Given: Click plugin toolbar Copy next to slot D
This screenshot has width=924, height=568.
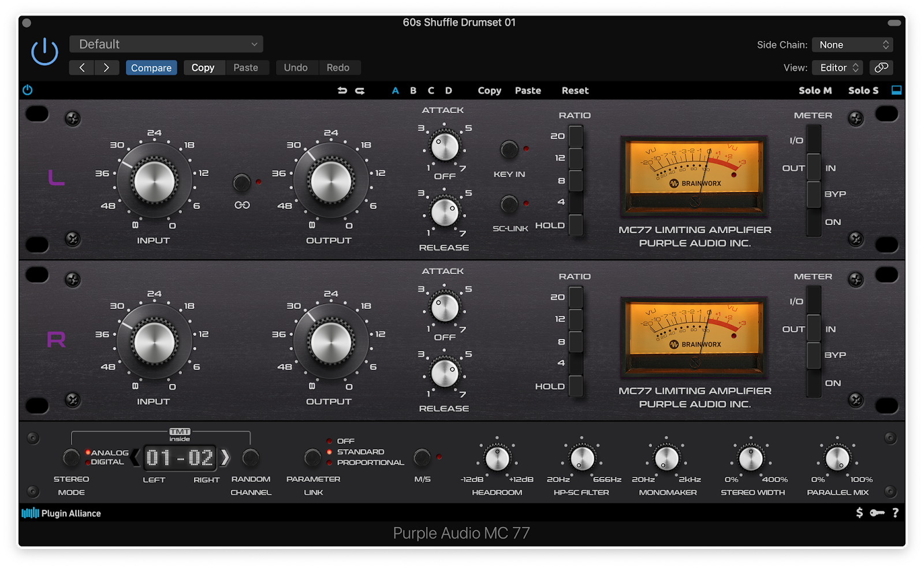Looking at the screenshot, I should (x=489, y=91).
